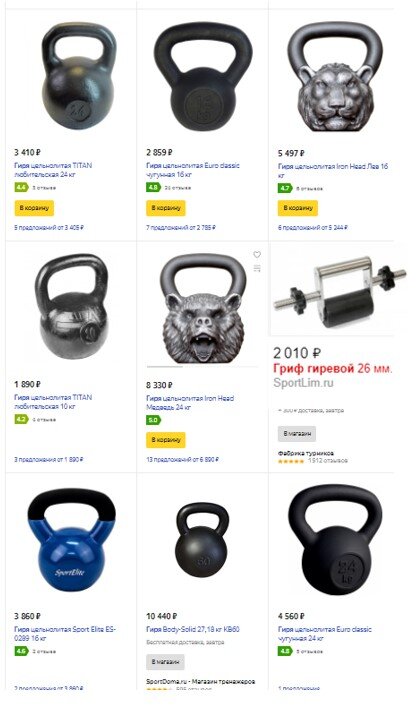Click compare icon below the heart
This screenshot has height=710, width=417.
pyautogui.click(x=257, y=269)
